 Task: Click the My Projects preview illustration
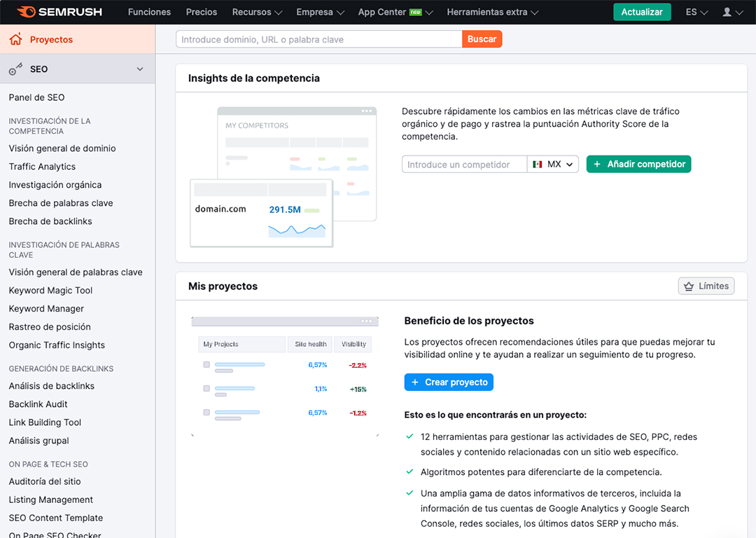285,376
